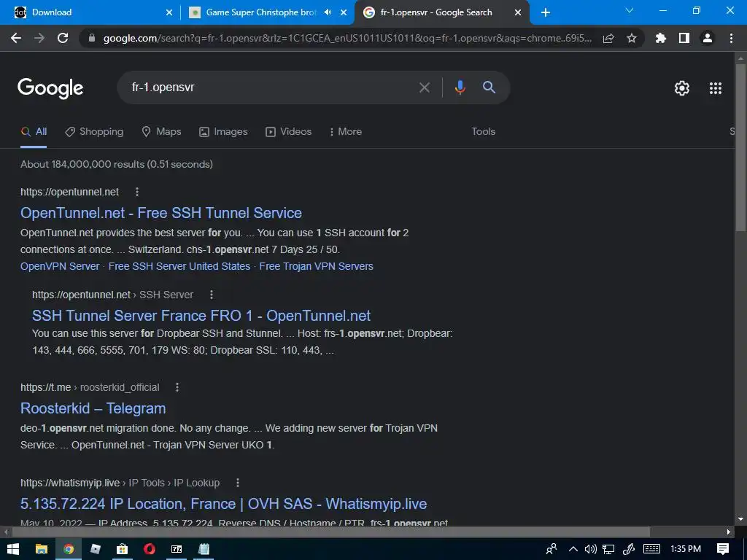Bookmark this page with the star icon
Image resolution: width=747 pixels, height=560 pixels.
pos(632,38)
